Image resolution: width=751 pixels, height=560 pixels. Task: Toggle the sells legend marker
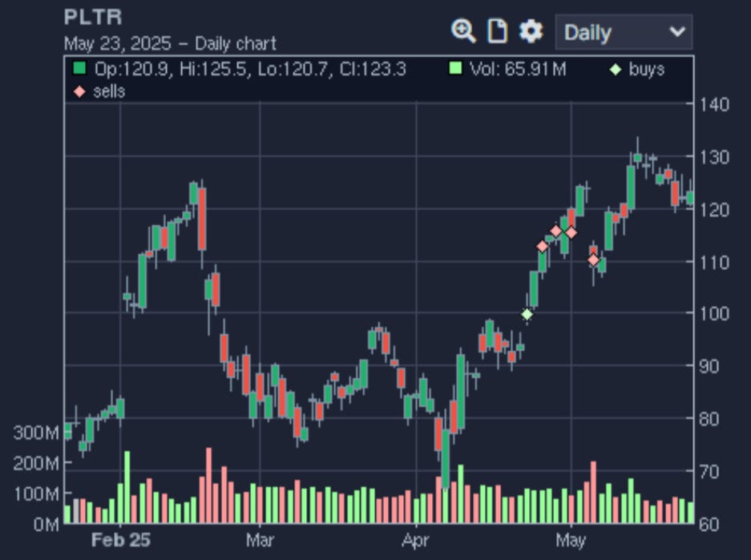click(x=99, y=91)
